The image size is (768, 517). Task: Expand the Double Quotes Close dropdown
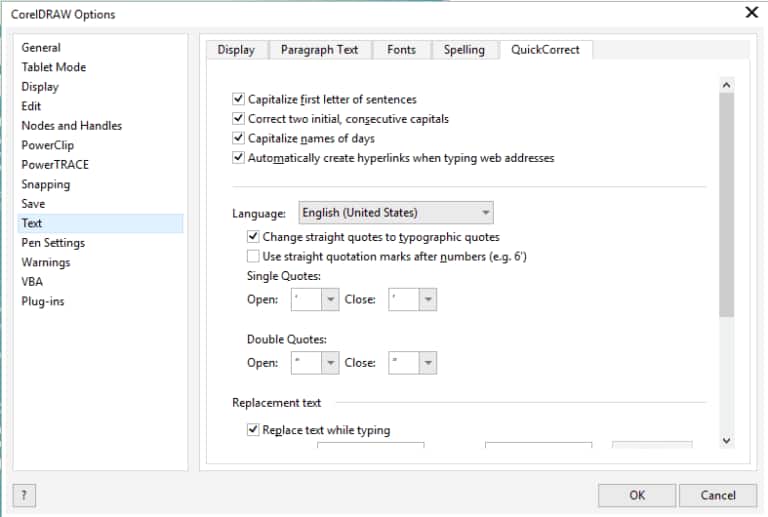[427, 363]
